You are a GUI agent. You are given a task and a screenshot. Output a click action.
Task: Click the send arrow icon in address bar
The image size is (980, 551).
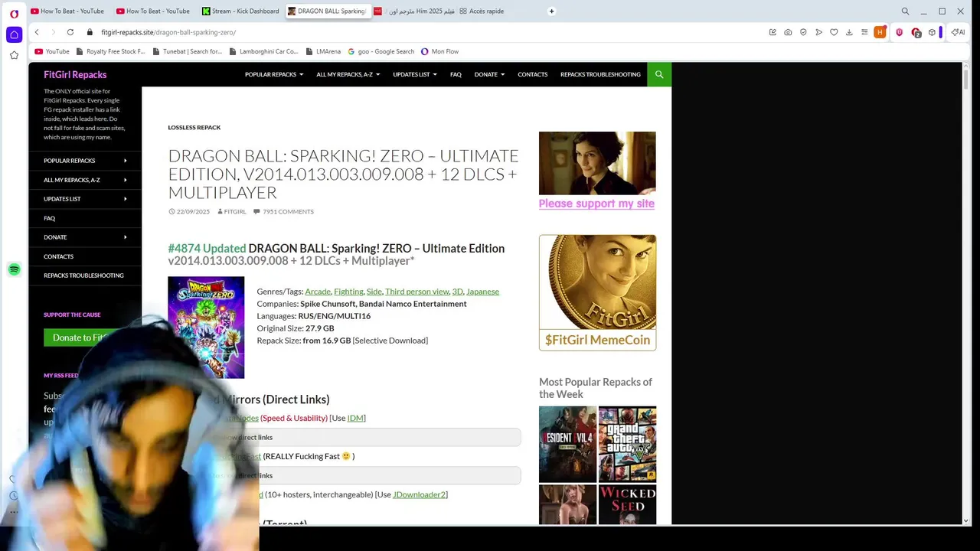(818, 32)
